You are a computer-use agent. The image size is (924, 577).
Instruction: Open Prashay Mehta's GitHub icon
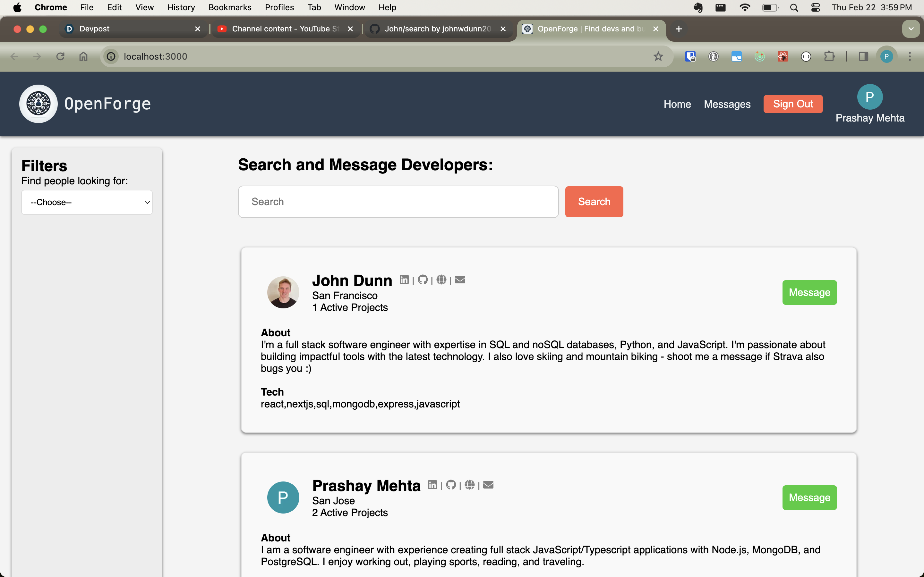(451, 485)
